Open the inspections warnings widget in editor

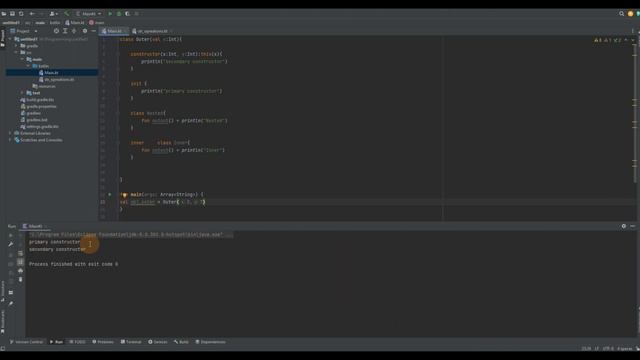pyautogui.click(x=607, y=40)
